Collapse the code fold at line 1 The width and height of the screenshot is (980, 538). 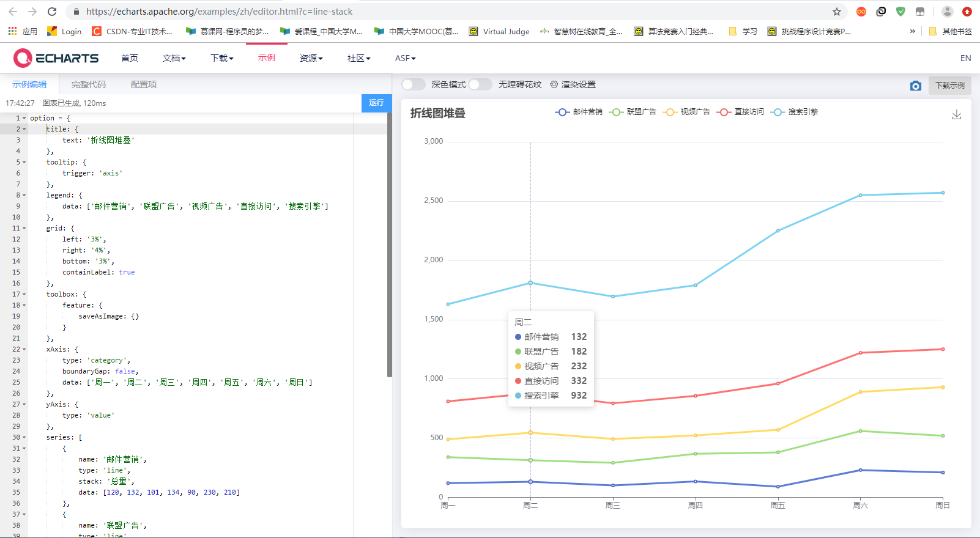(24, 118)
